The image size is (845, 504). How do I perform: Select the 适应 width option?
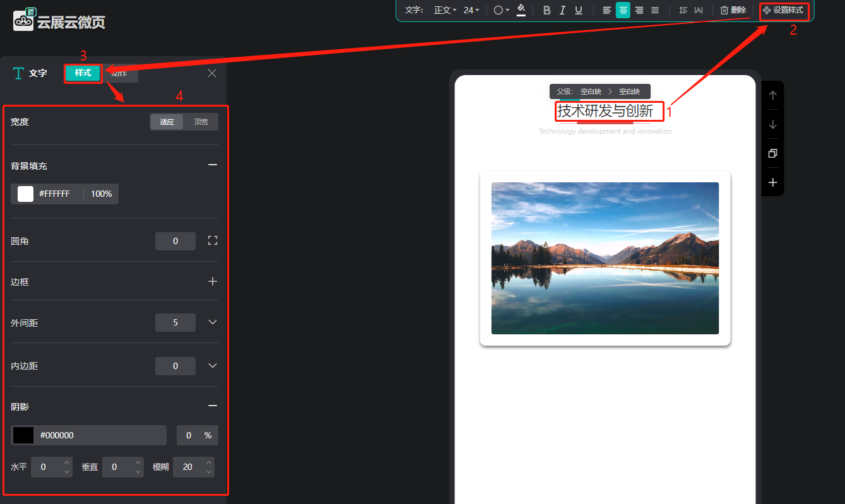(167, 122)
